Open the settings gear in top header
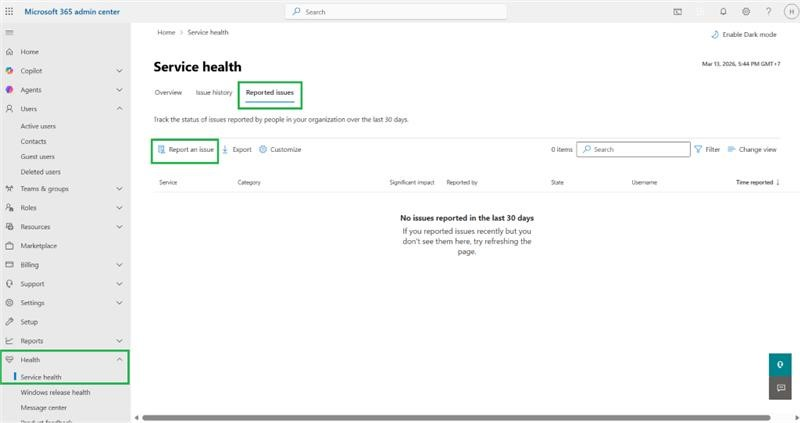 [746, 11]
